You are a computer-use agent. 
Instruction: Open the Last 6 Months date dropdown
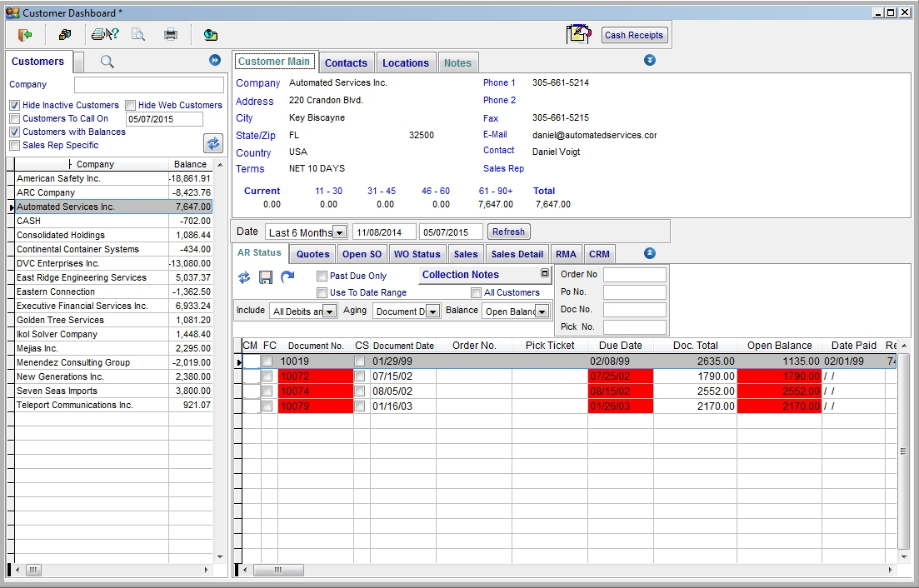point(339,232)
